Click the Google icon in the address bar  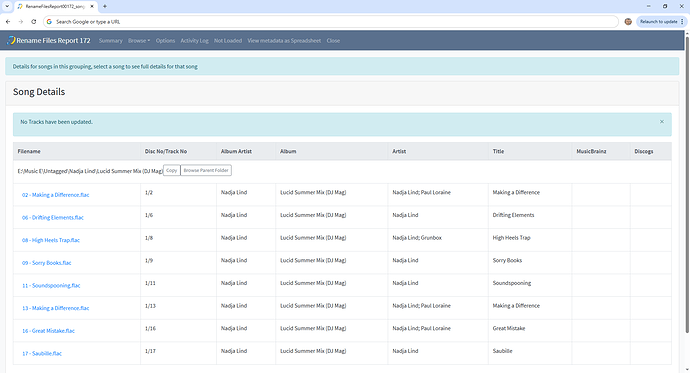point(49,22)
